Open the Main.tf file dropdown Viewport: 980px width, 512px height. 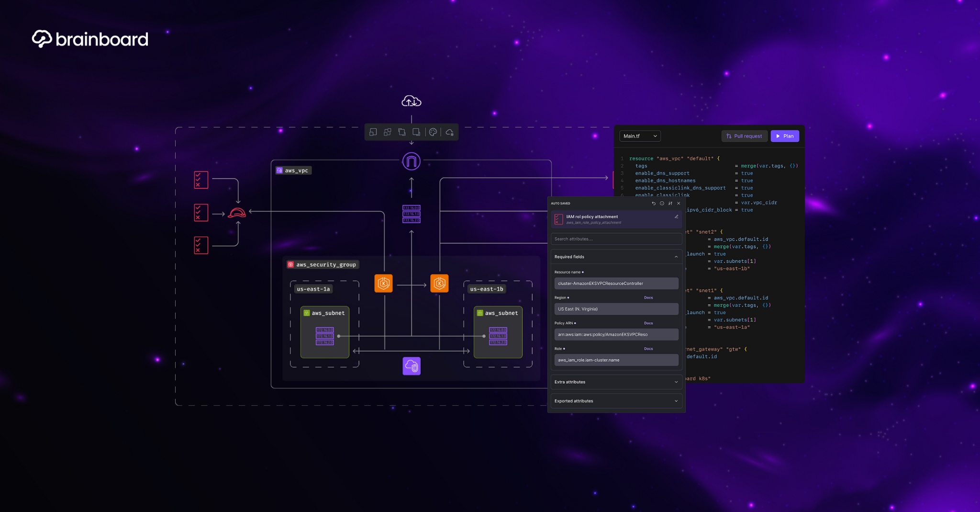click(x=640, y=136)
